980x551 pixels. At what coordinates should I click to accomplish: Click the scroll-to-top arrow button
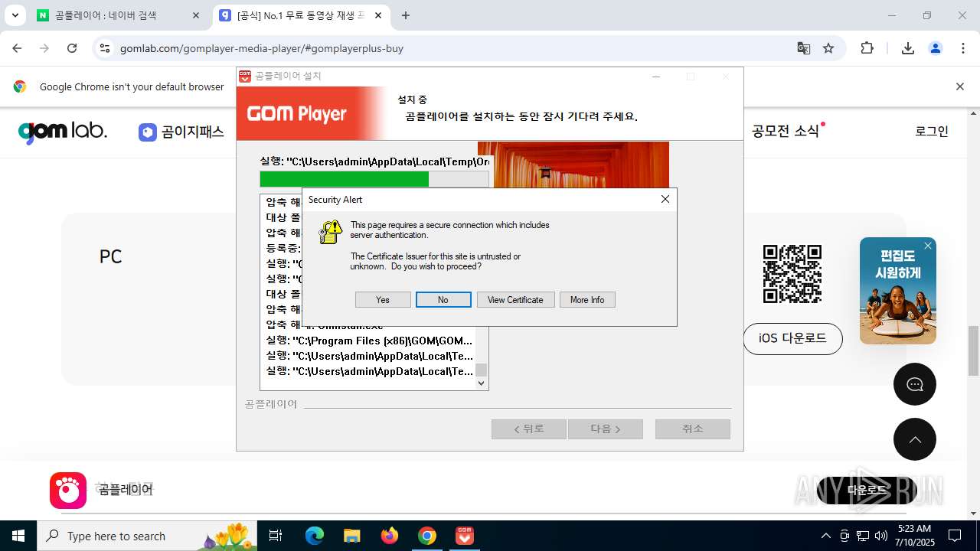click(x=915, y=439)
